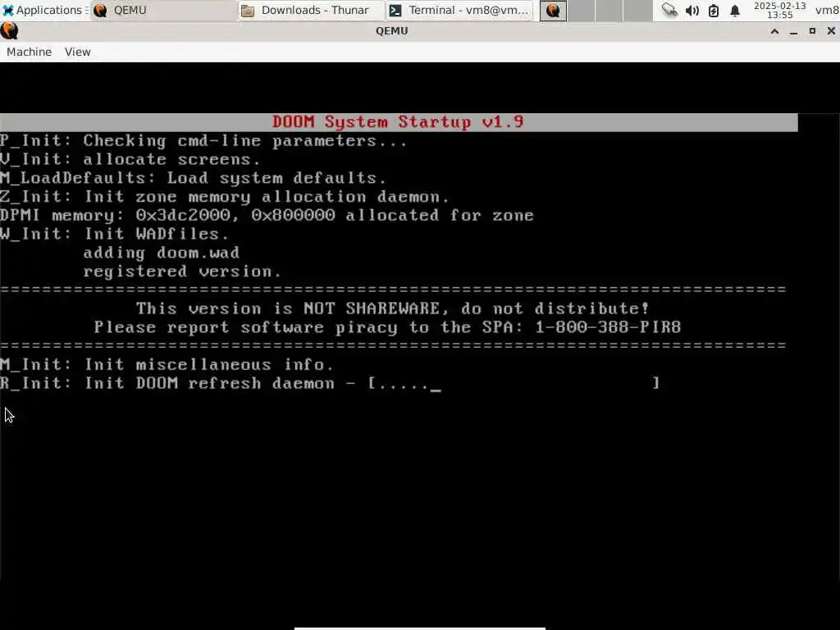Click the 'adding doom.wad' line
The width and height of the screenshot is (840, 630).
(x=162, y=253)
